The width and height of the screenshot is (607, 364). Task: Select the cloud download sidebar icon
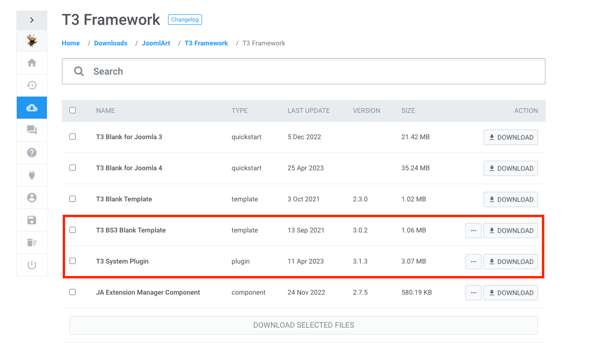point(32,108)
